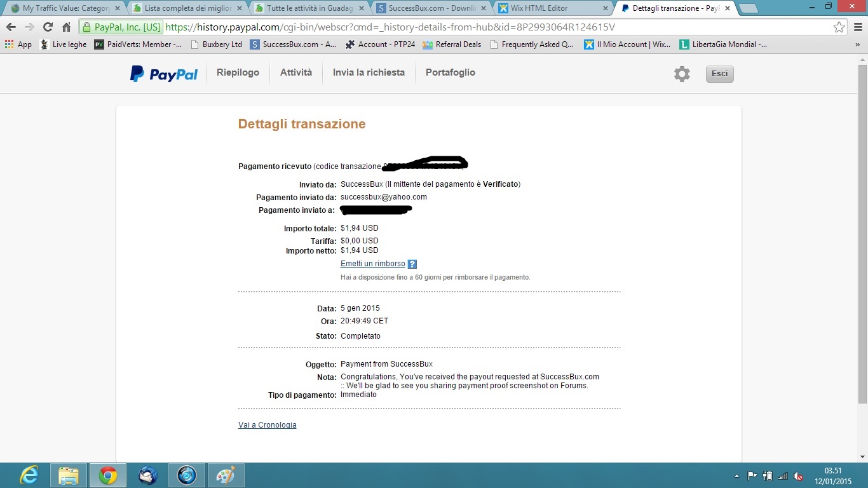Viewport: 868px width, 488px height.
Task: Click Emetti un rimborso link
Action: (x=373, y=264)
